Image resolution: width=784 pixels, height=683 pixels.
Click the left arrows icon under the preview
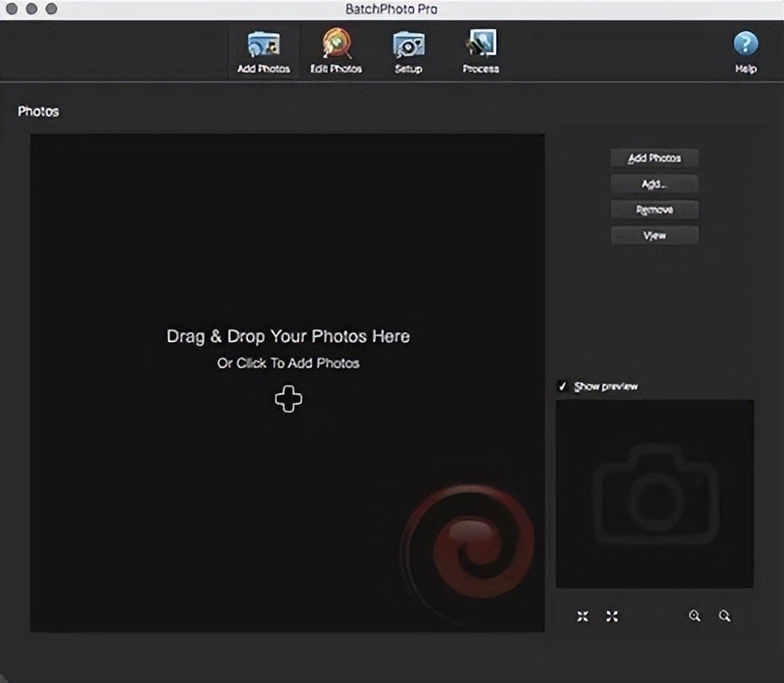(583, 616)
